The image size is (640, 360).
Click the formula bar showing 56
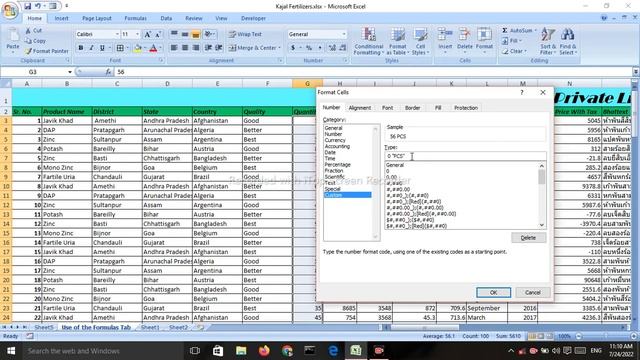click(373, 72)
